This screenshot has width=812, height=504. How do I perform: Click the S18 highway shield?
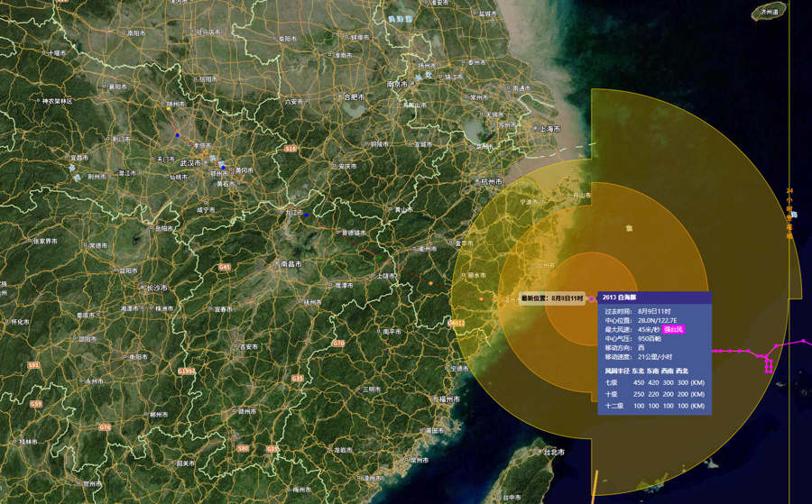click(x=291, y=149)
